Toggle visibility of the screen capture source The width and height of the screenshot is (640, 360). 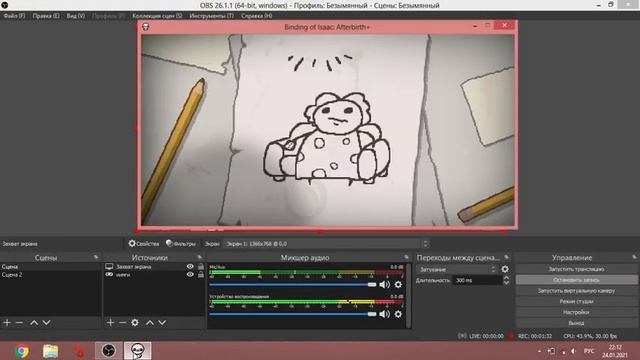[x=190, y=267]
